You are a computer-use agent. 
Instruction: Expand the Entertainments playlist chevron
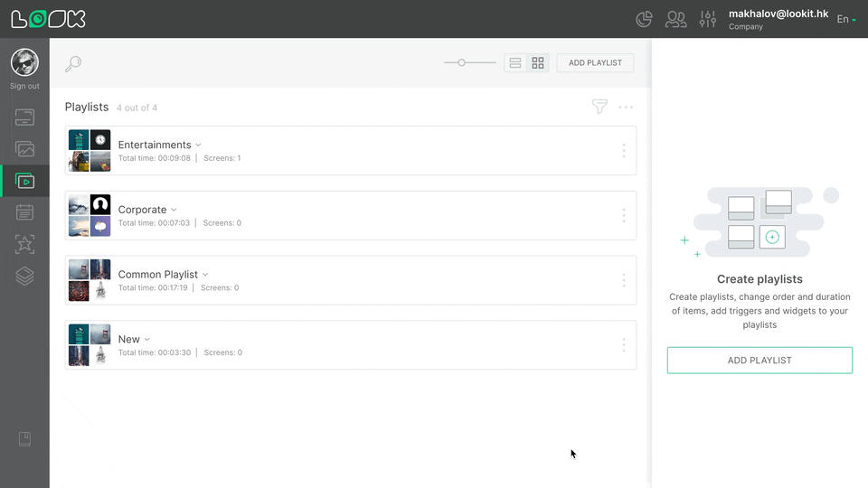pos(199,145)
